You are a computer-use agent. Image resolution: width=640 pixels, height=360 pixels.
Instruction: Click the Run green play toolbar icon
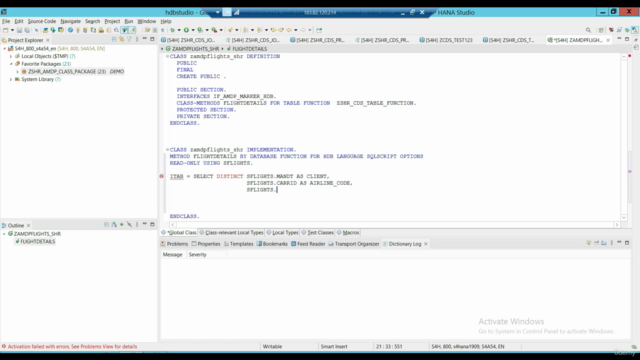click(186, 30)
